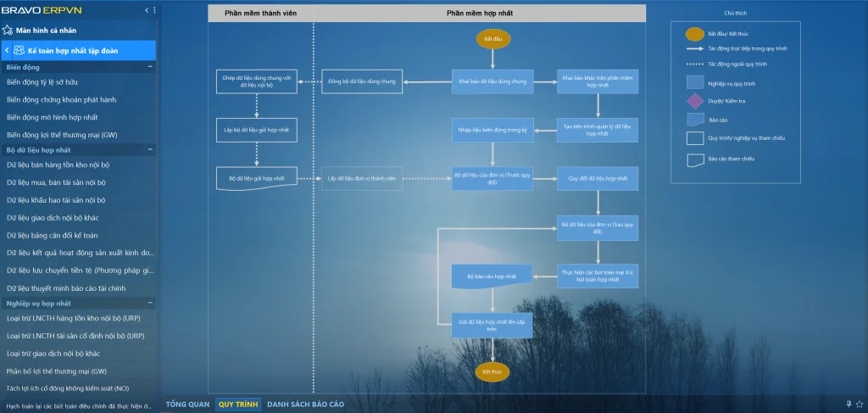Screen dimensions: 868x413
Task: Pin the panel with the bottom-right pin icon
Action: [x=849, y=404]
